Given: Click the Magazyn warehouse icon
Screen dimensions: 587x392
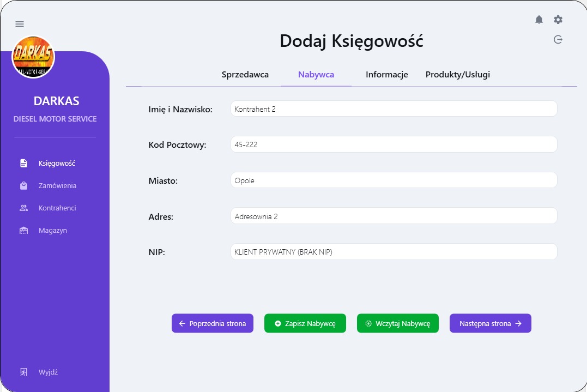Looking at the screenshot, I should click(23, 230).
